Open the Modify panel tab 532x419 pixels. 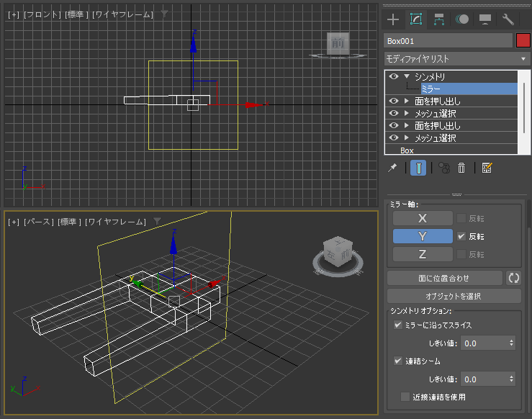(x=416, y=19)
